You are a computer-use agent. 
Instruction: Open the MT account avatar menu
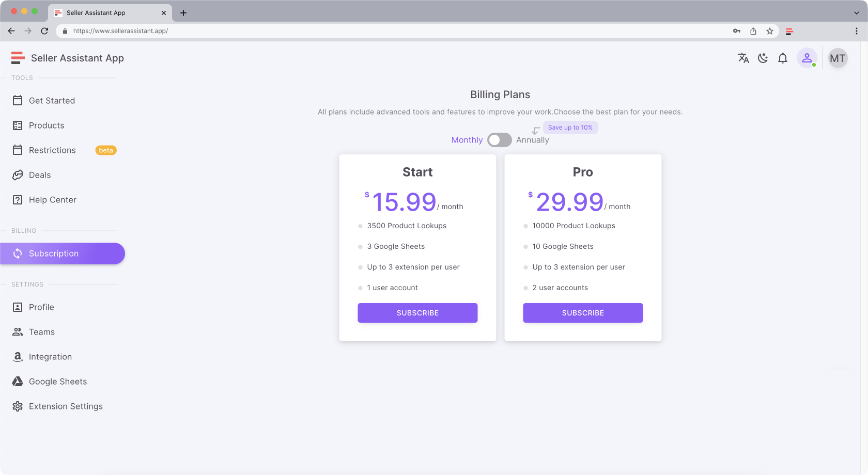(838, 58)
